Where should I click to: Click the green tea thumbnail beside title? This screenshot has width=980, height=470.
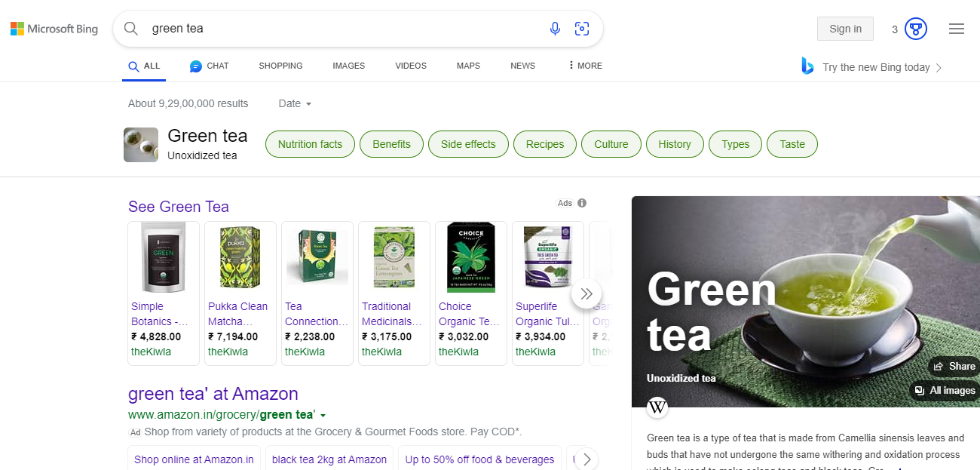141,145
